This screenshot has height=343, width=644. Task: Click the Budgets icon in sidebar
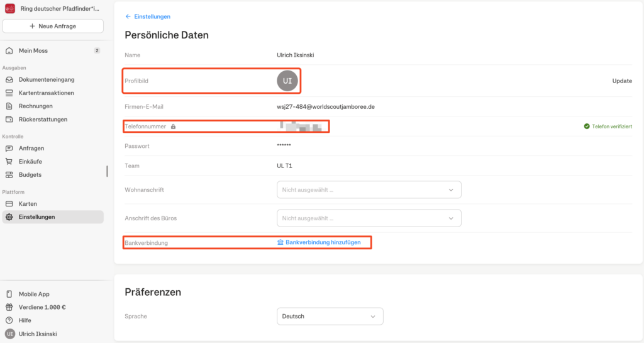click(9, 175)
